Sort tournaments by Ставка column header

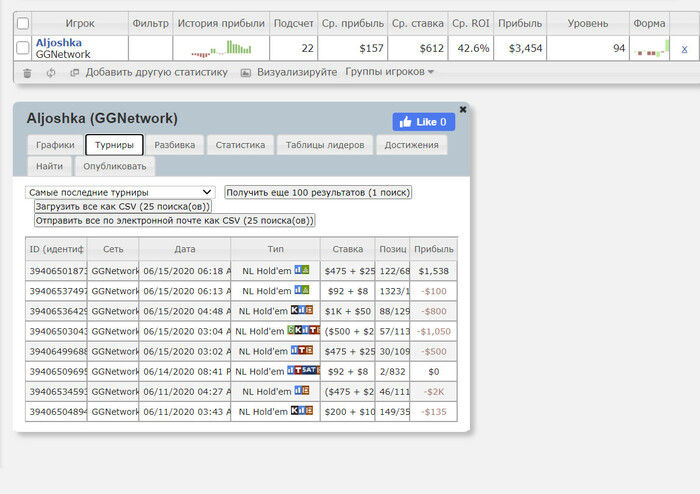(x=347, y=249)
